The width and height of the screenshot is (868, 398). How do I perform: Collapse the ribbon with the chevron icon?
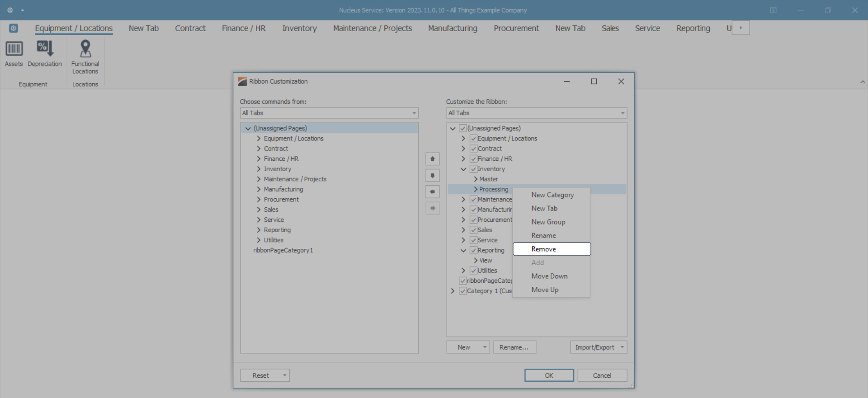[x=863, y=82]
